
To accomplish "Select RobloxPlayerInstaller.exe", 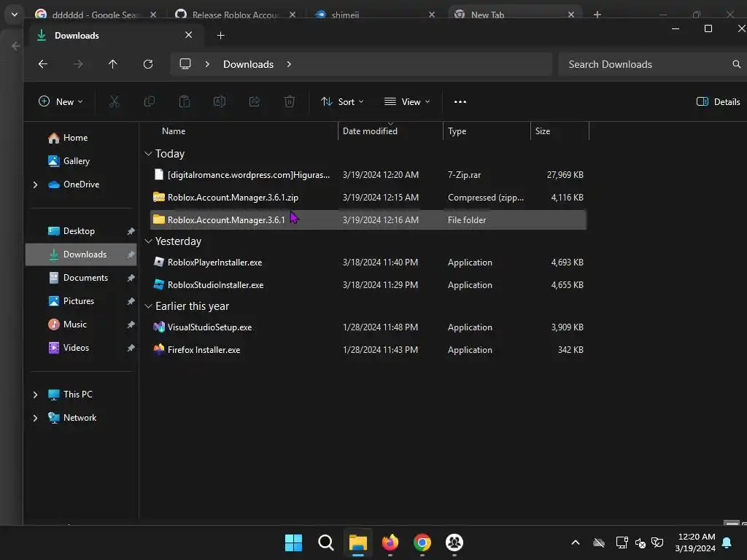I will (x=368, y=262).
